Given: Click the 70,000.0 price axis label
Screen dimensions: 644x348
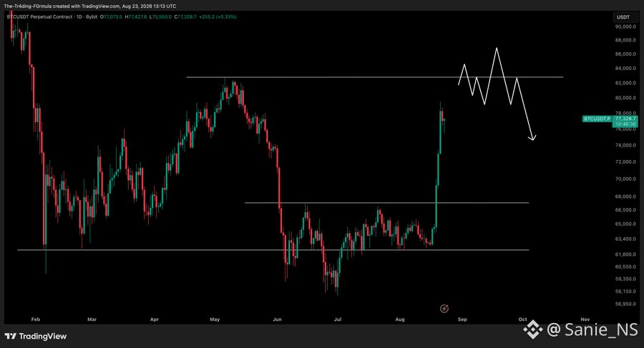Looking at the screenshot, I should 625,179.
